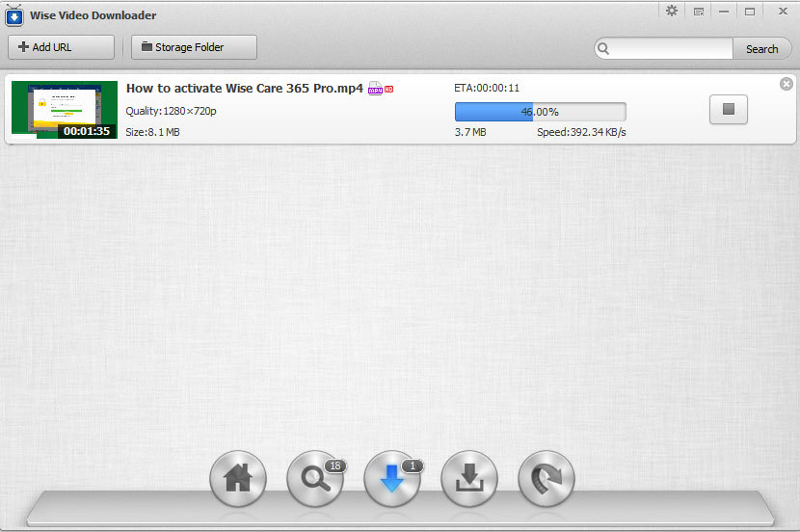Open search results dock button with badge 18
The image size is (800, 532).
click(x=315, y=478)
